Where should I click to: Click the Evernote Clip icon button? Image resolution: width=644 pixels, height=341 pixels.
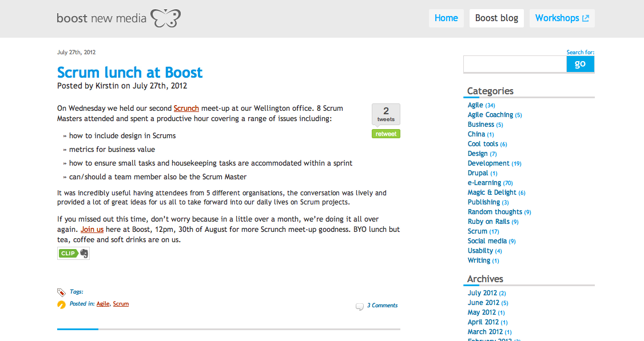coord(74,253)
